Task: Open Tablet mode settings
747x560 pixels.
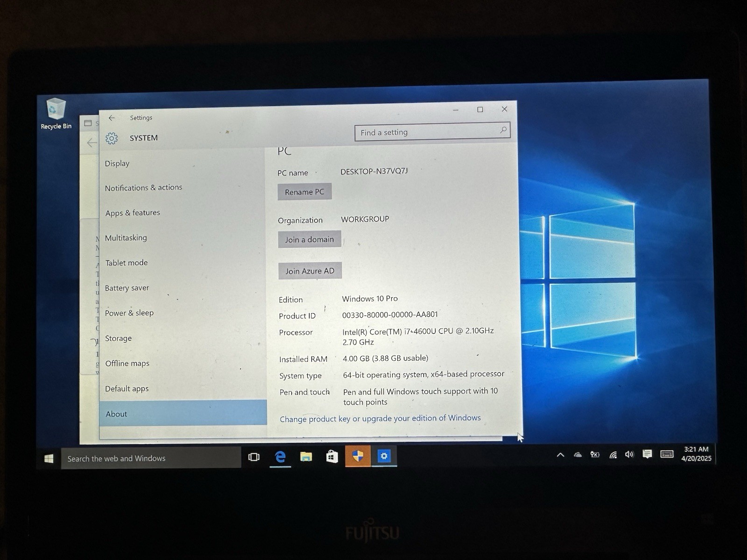Action: [127, 263]
